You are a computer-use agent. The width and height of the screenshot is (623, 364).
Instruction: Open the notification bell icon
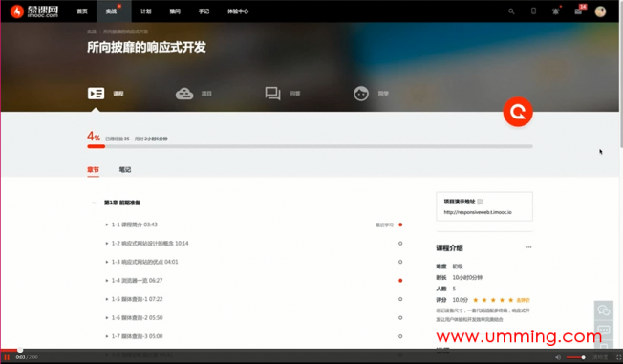555,11
